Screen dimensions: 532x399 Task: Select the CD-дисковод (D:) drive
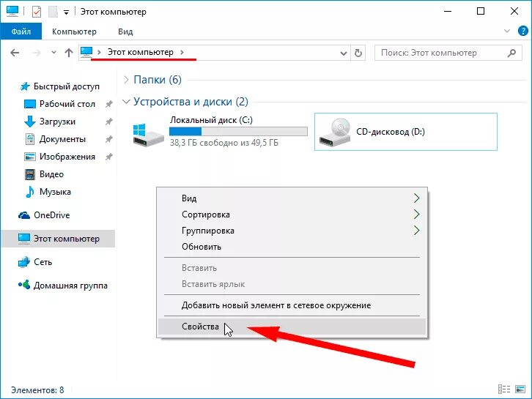coord(406,132)
